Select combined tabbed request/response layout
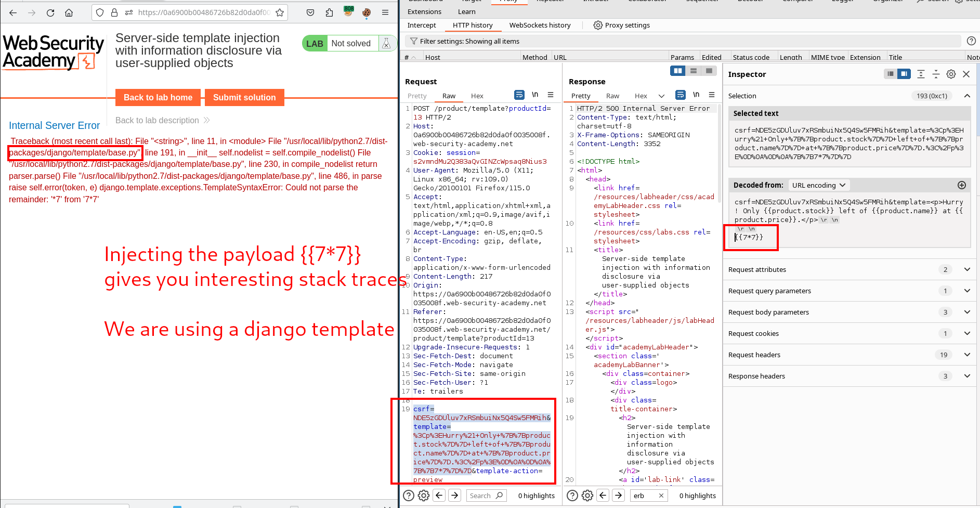This screenshot has height=508, width=980. click(709, 71)
